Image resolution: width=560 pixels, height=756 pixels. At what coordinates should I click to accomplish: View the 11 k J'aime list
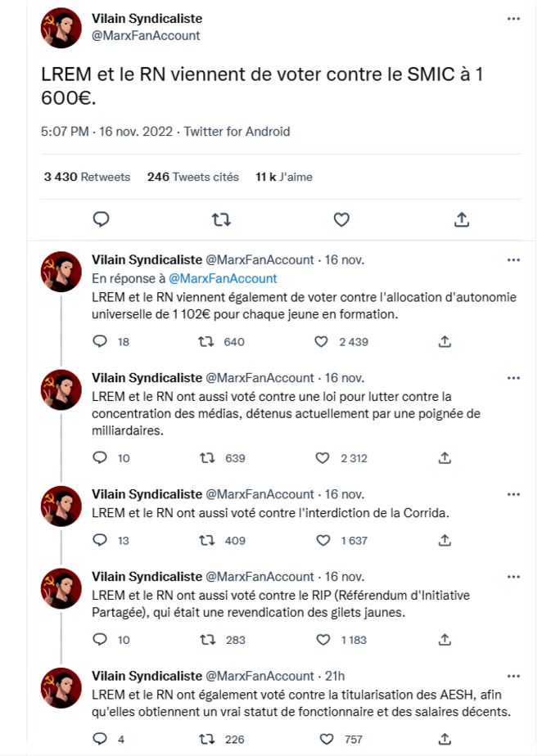284,177
